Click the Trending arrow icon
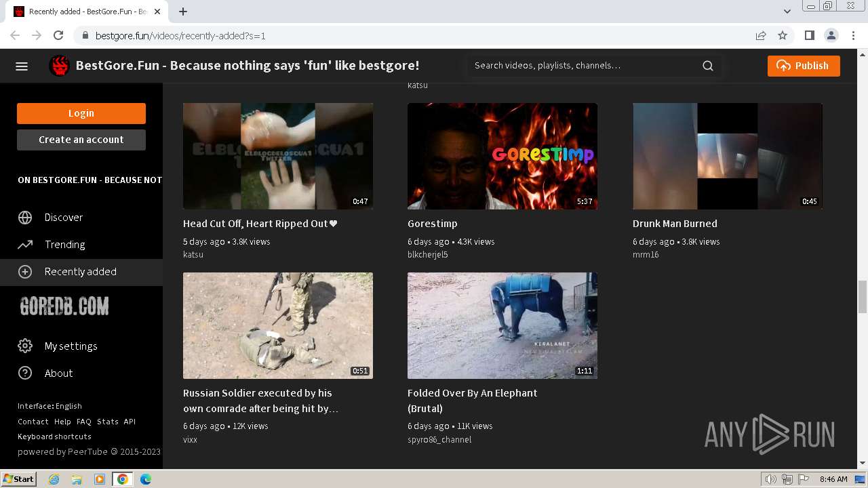 pos(25,245)
